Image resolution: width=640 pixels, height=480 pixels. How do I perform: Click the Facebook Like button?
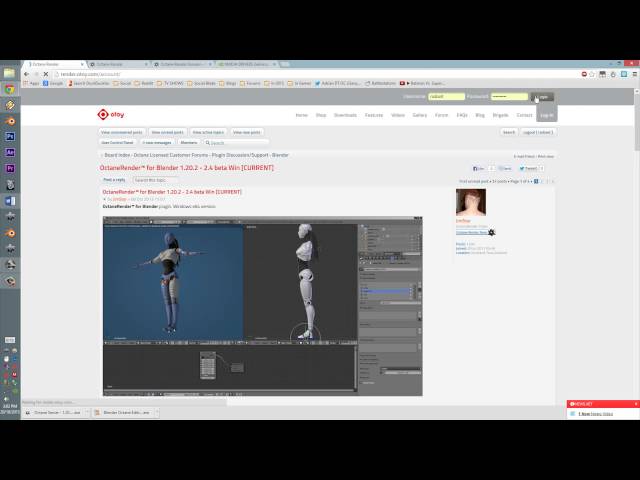point(478,168)
